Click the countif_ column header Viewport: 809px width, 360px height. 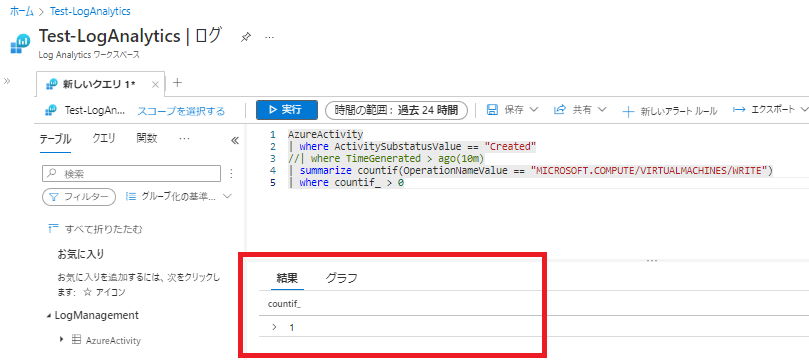[x=284, y=304]
